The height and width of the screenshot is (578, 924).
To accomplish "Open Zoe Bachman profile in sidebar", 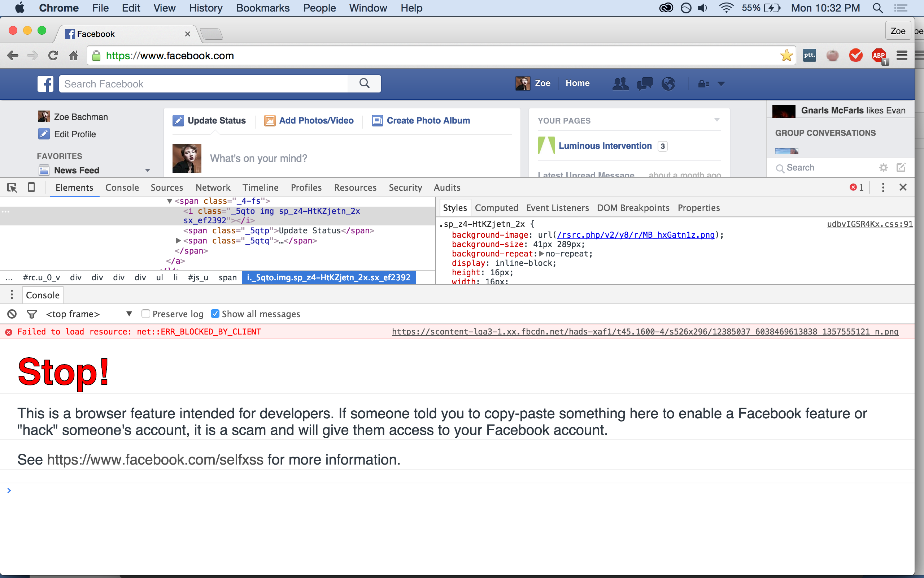I will click(x=73, y=117).
